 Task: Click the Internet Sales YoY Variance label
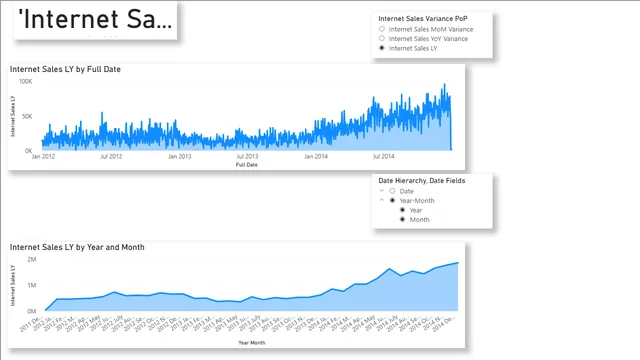pos(428,39)
